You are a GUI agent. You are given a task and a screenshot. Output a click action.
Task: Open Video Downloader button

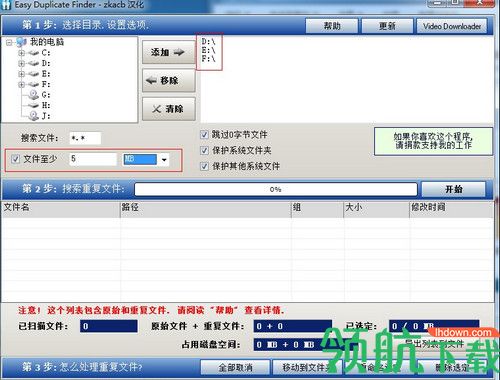click(452, 26)
